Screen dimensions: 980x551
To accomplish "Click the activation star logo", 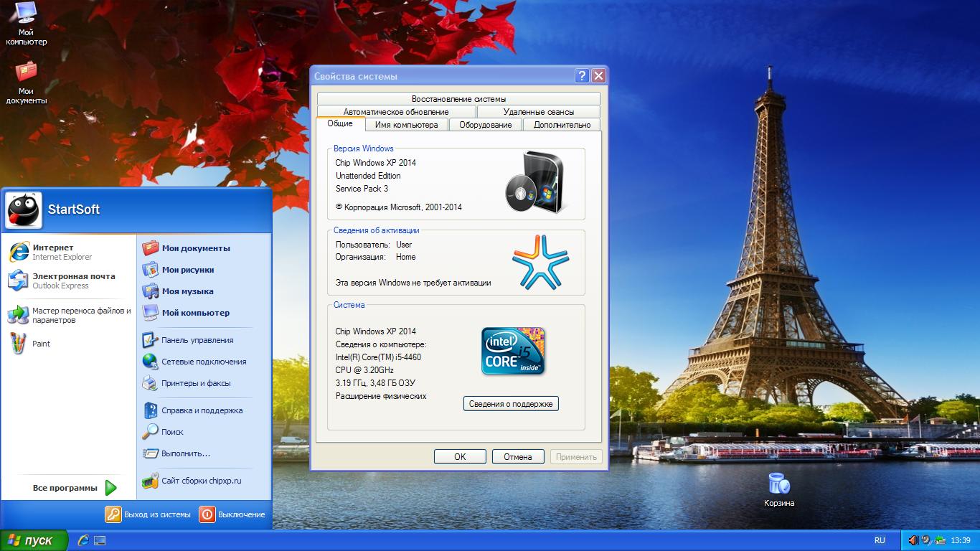I will [540, 262].
